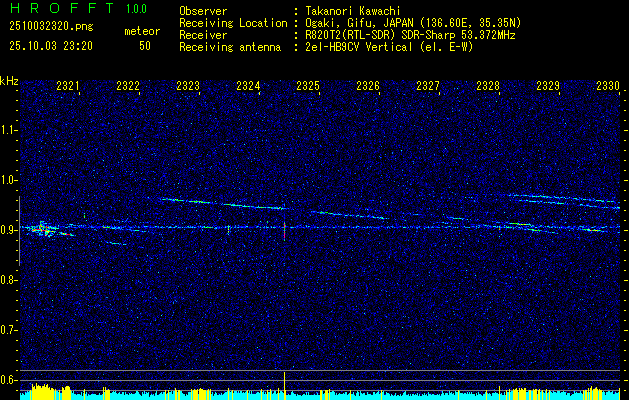Select the 0.9 frequency axis label
The image size is (629, 400).
pos(10,230)
